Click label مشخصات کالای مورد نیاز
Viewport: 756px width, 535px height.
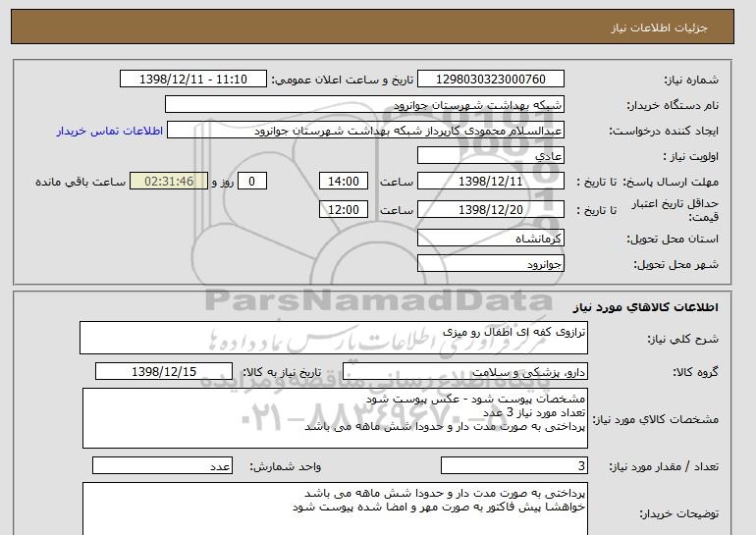point(656,419)
